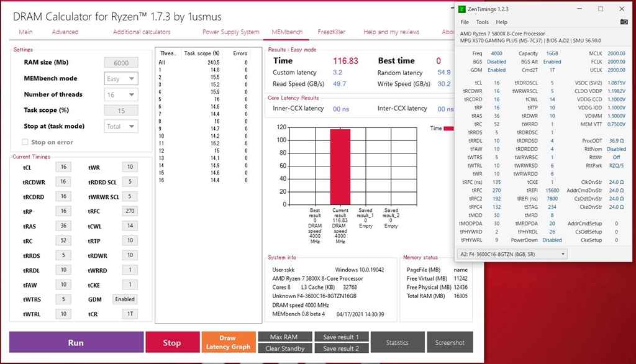The height and width of the screenshot is (364, 636).
Task: Select thread 16 row in thread list
Action: 203,180
